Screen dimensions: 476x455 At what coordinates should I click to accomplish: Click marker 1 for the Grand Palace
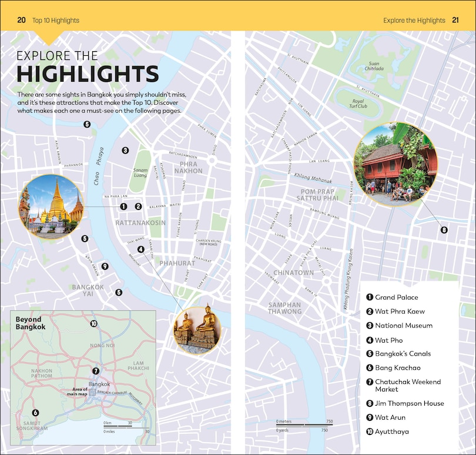[124, 206]
